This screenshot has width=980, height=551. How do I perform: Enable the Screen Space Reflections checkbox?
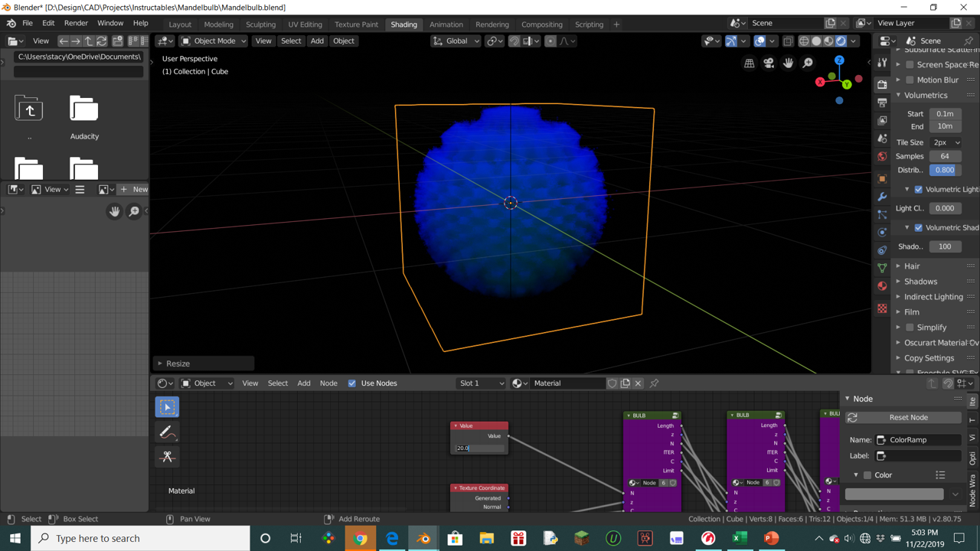click(x=910, y=64)
